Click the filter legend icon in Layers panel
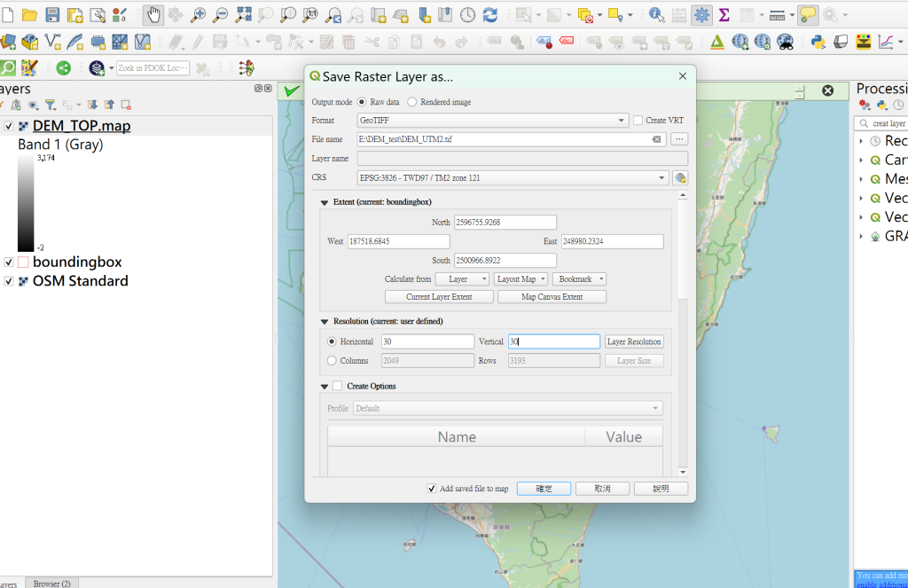Screen dimensions: 908x588 [51, 105]
